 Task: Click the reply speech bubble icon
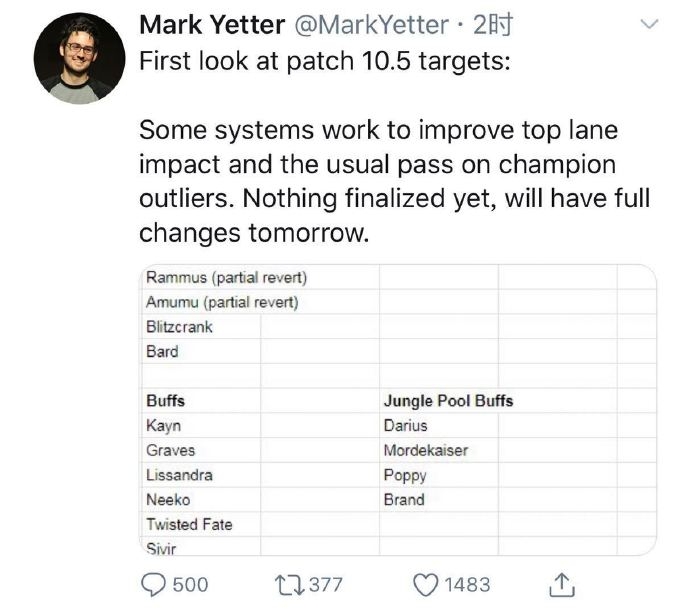click(154, 584)
